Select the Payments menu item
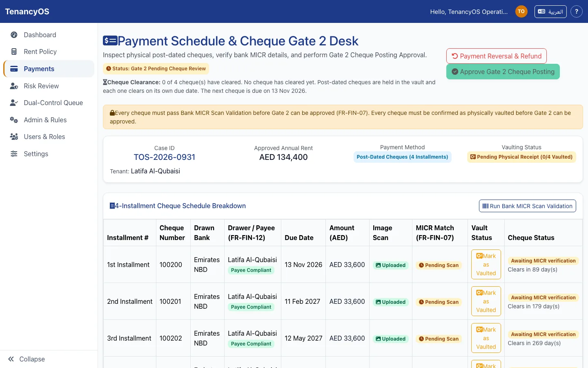The width and height of the screenshot is (588, 368). (49, 69)
